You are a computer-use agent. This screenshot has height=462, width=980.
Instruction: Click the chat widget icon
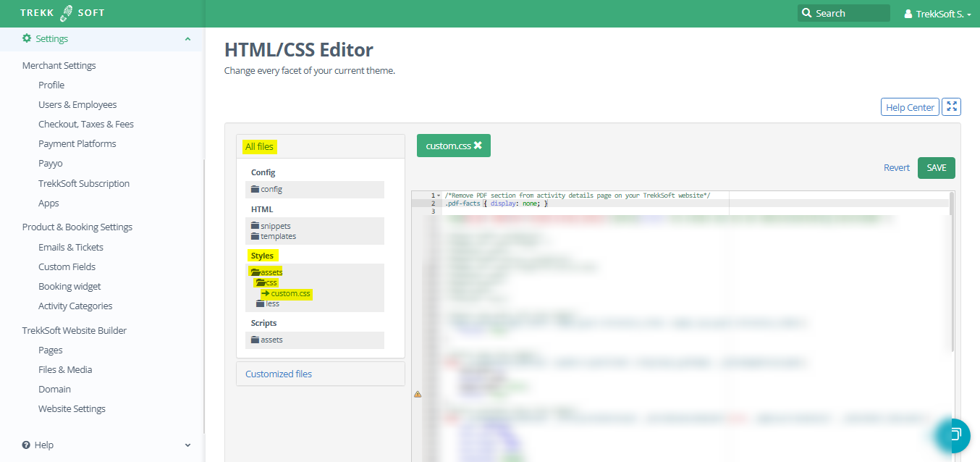pos(955,434)
